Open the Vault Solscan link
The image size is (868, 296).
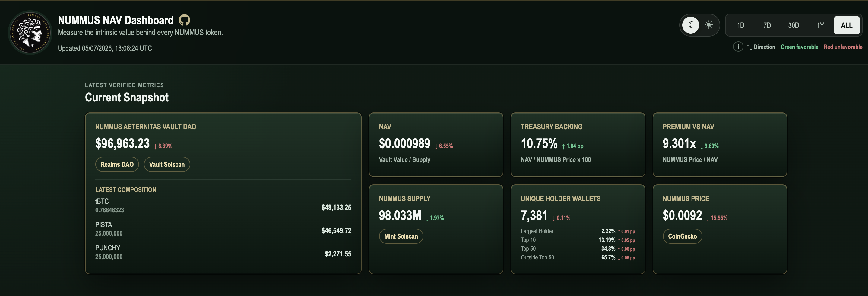point(167,164)
